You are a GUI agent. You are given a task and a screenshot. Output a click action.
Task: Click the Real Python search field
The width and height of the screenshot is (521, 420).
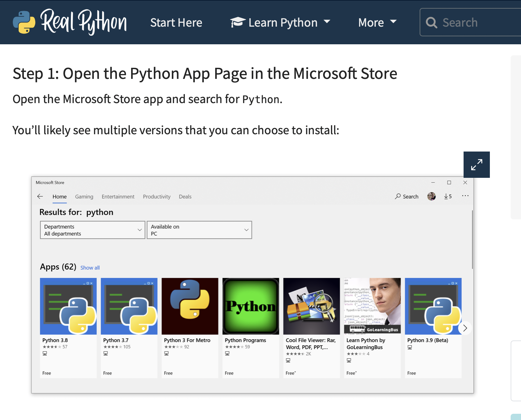pos(470,22)
